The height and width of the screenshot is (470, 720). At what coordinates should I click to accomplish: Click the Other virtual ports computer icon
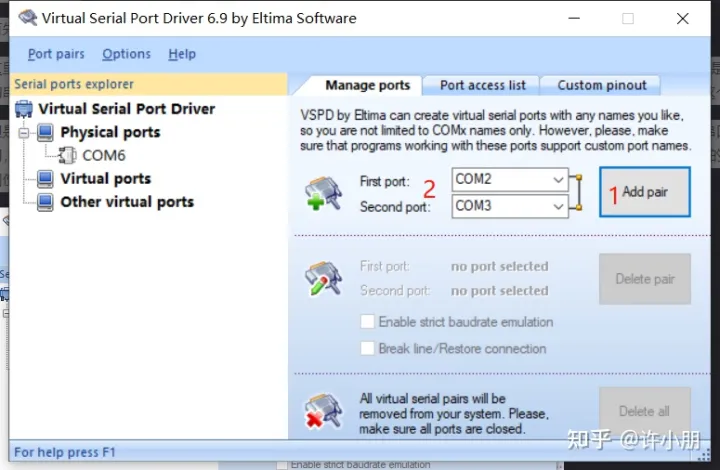click(x=45, y=202)
